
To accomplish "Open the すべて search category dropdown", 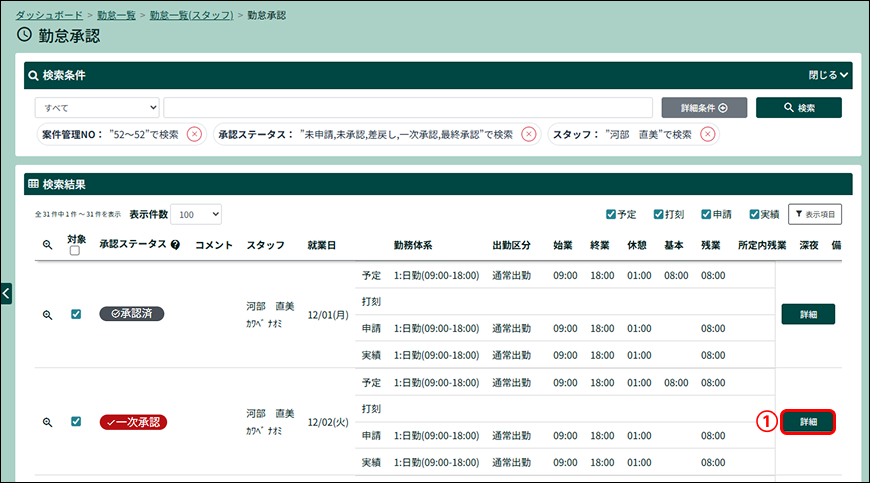I will click(97, 108).
